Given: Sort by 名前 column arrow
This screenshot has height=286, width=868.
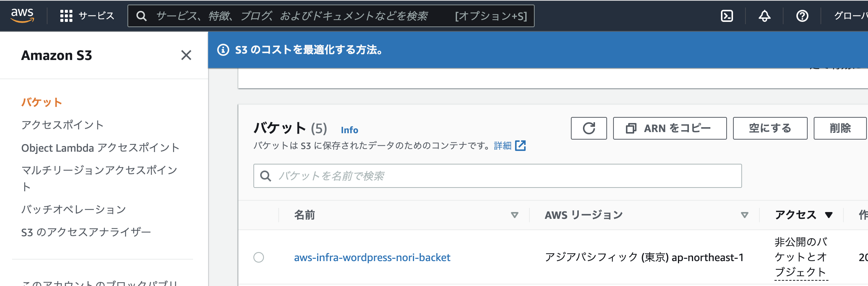Looking at the screenshot, I should point(514,215).
